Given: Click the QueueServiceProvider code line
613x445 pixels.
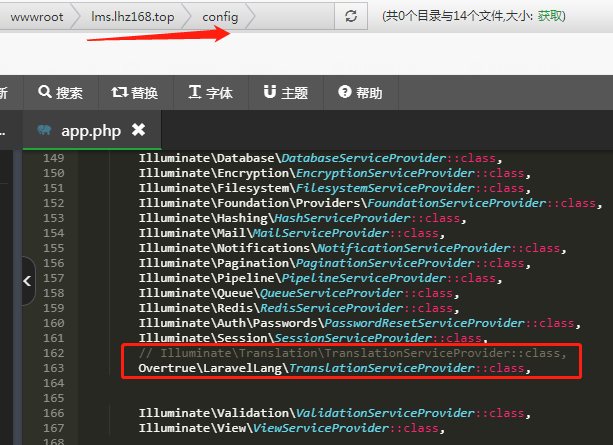Looking at the screenshot, I should (299, 293).
